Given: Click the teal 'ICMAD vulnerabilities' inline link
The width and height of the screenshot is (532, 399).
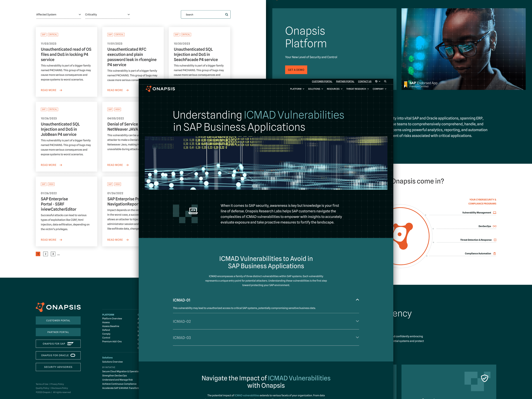Looking at the screenshot, I should pyautogui.click(x=247, y=395).
